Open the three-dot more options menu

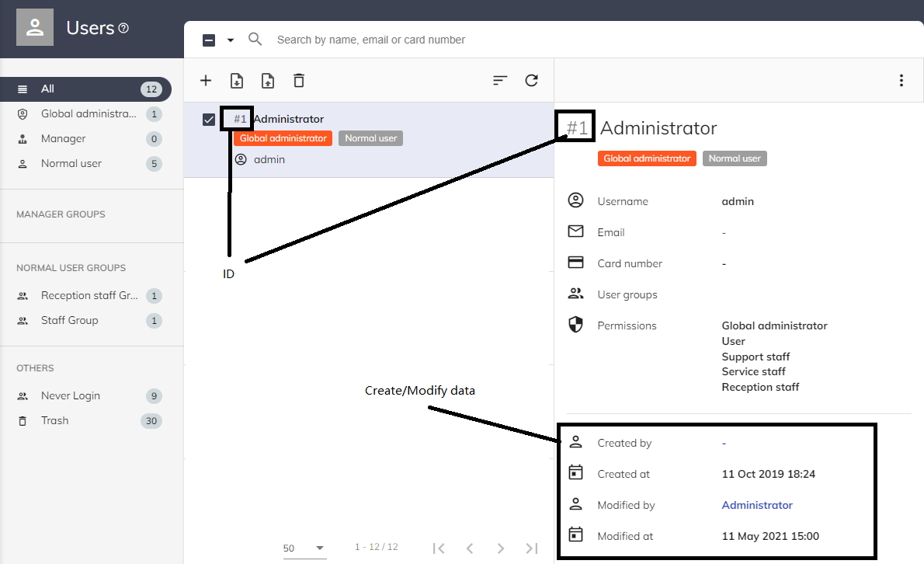pos(901,81)
